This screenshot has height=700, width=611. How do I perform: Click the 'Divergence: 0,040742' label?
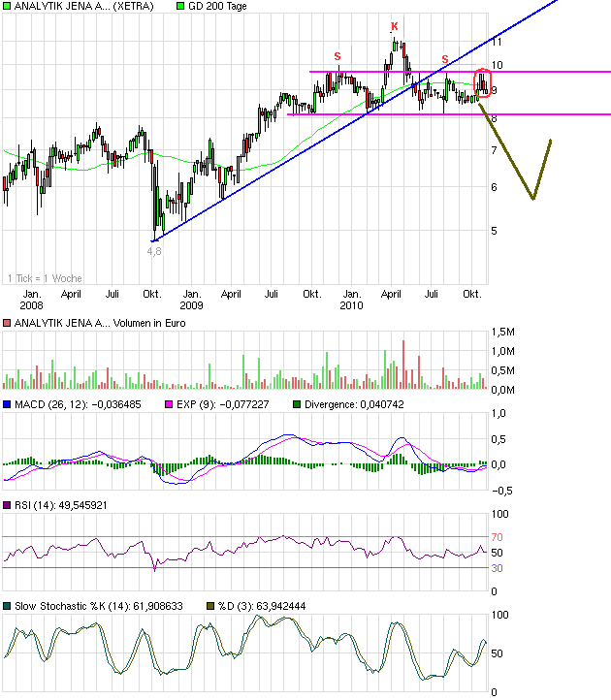[354, 404]
